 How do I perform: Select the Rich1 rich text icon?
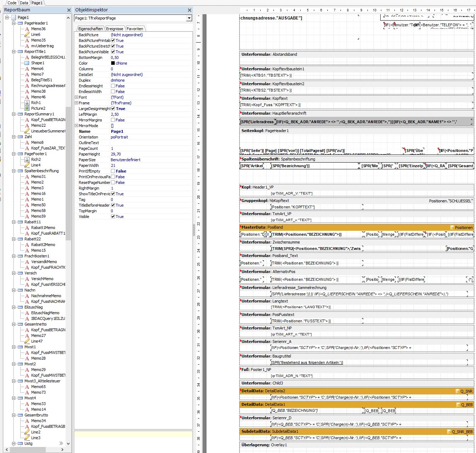point(27,103)
